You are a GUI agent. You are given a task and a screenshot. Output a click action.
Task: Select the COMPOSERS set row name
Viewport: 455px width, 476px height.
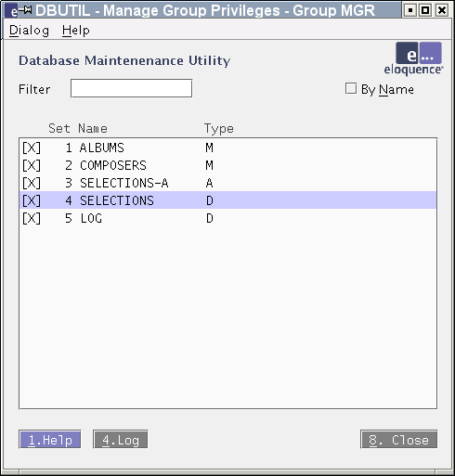(x=113, y=165)
